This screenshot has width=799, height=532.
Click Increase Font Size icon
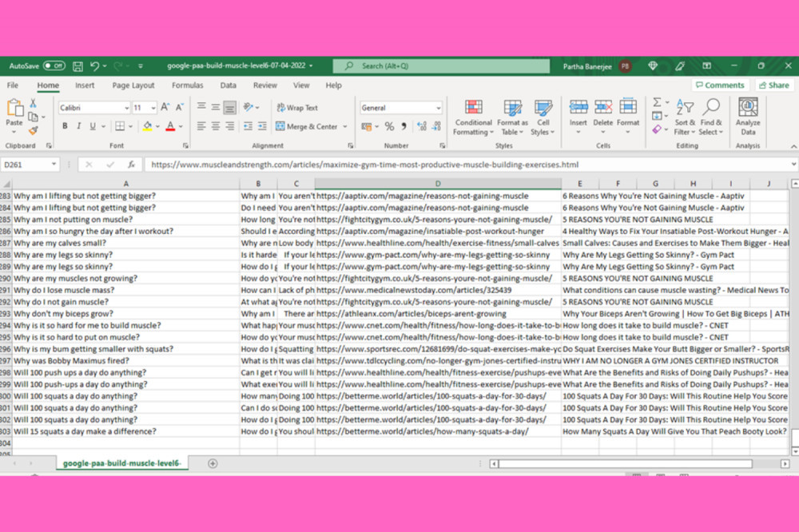(x=165, y=108)
